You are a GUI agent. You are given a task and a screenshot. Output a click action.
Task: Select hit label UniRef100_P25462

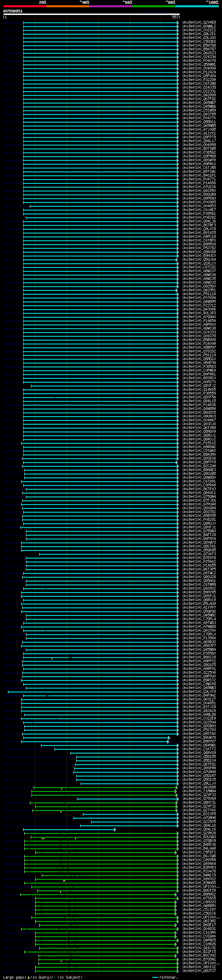pyautogui.click(x=199, y=561)
